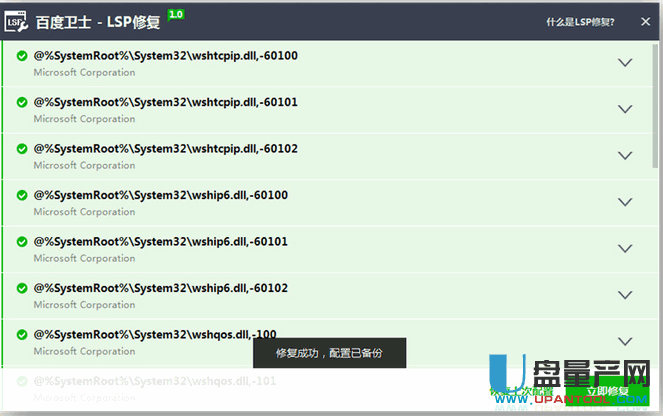Expand the wshtcpip.dll,-60100 entry chevron
The height and width of the screenshot is (416, 663).
[626, 63]
